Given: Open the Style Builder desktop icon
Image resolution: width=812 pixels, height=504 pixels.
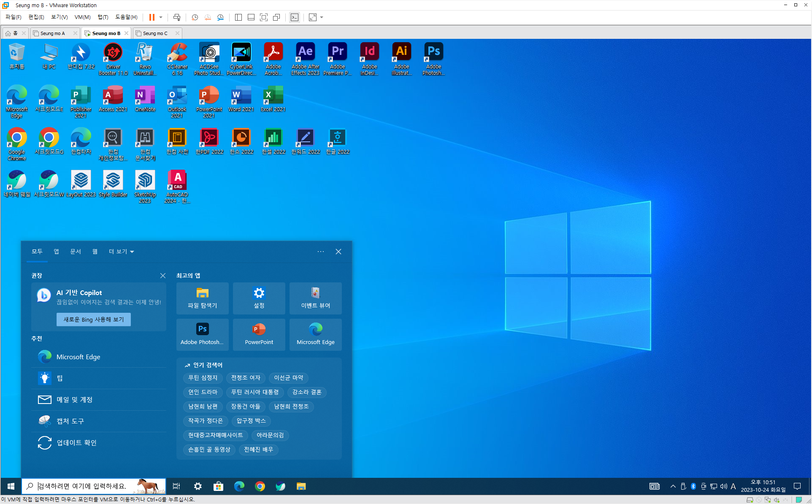Looking at the screenshot, I should [113, 184].
